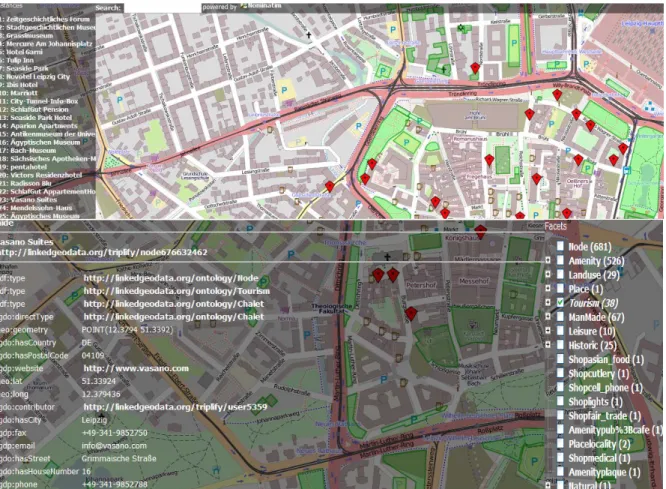Tick the Shopasian_food (1) checkbox
Image resolution: width=666 pixels, height=489 pixels.
pos(560,359)
